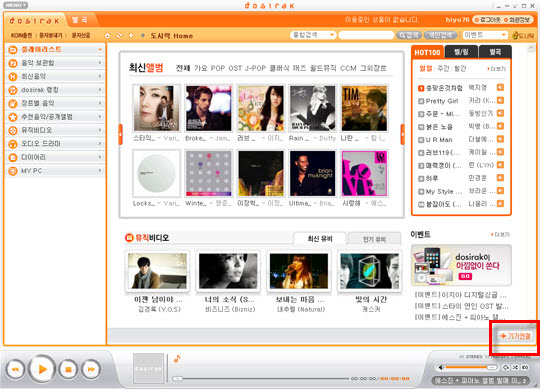
Task: Click the volume slider track
Action: (471, 368)
